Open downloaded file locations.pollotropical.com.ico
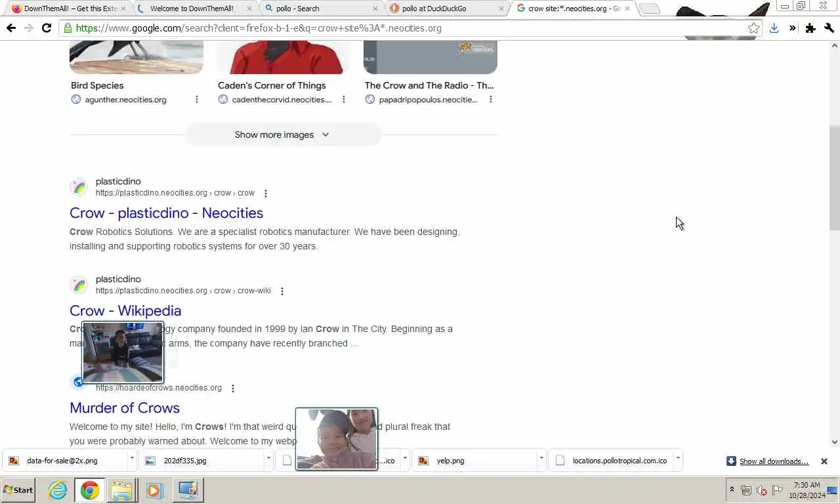Image resolution: width=840 pixels, height=504 pixels. (x=610, y=461)
